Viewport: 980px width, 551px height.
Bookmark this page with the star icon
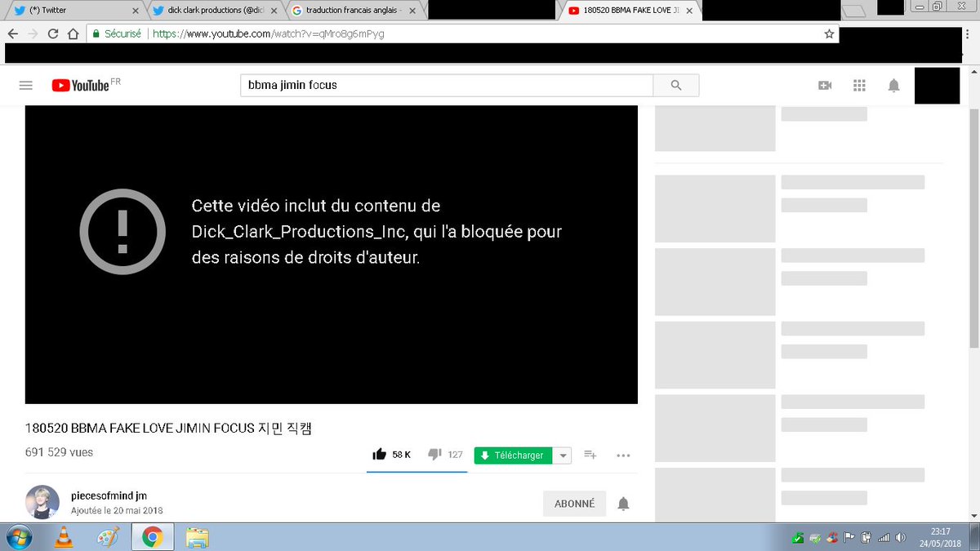(830, 34)
